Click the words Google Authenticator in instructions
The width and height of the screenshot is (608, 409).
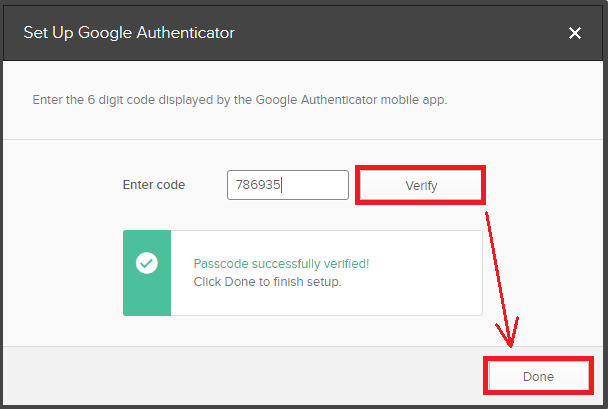(316, 100)
